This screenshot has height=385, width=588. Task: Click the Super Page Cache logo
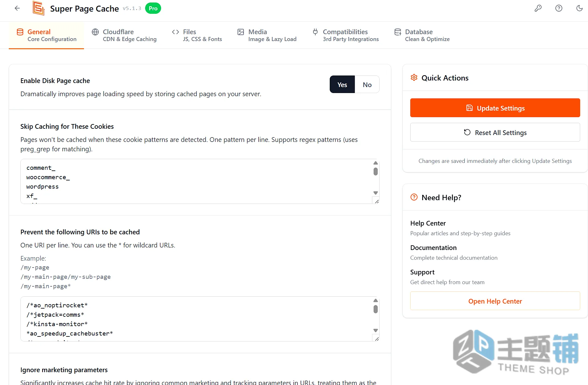coord(39,8)
